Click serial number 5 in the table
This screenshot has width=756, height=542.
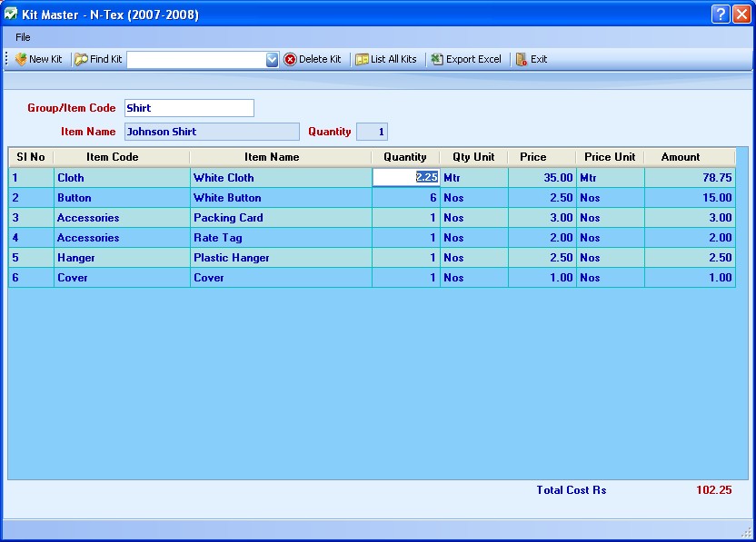pos(31,258)
